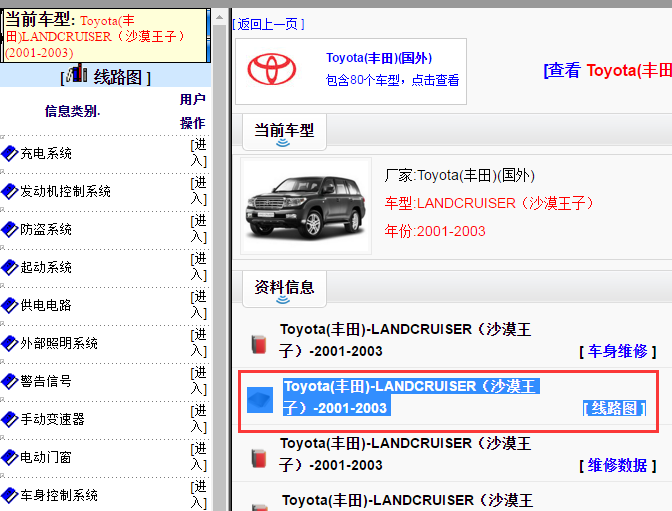Click the left panel scrollbar up arrow
Screen dimensions: 672x511
coord(219,18)
